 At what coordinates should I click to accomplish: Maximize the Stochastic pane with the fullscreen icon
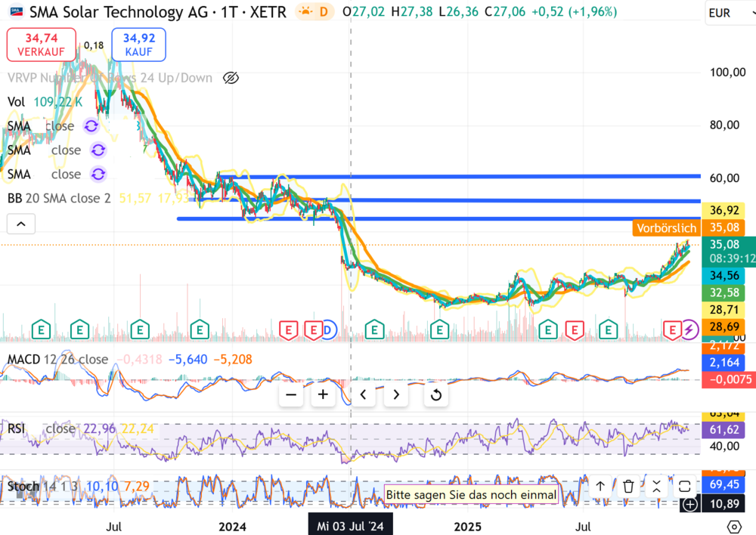tap(684, 486)
